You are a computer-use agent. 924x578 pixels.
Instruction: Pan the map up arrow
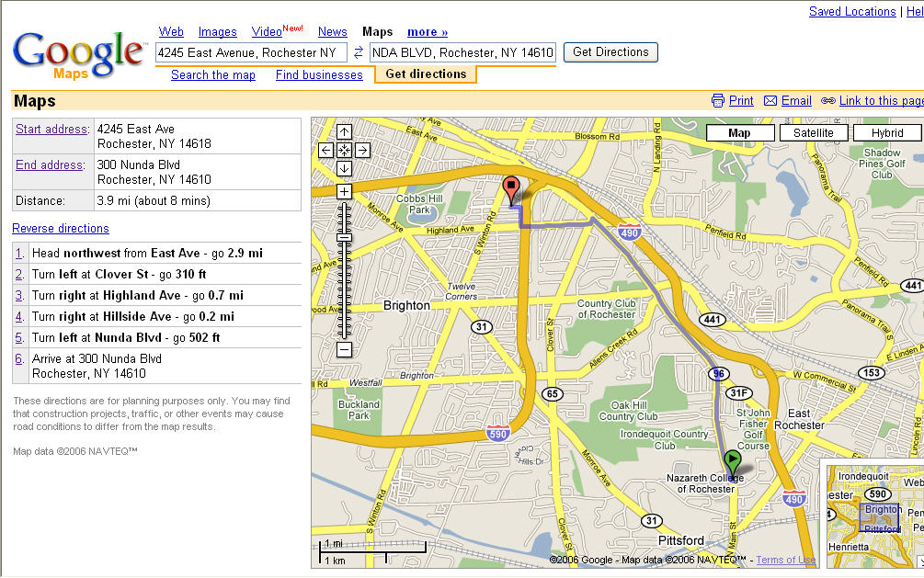pos(344,132)
